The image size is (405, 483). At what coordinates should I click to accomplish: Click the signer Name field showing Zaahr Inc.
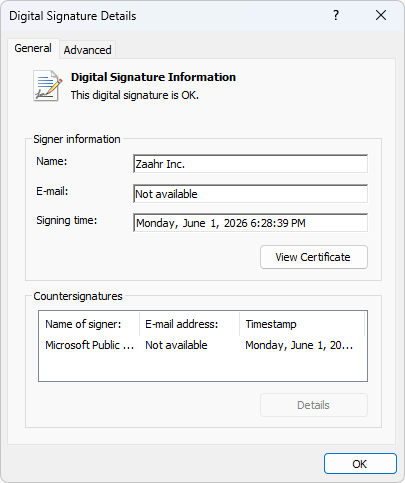(x=250, y=164)
